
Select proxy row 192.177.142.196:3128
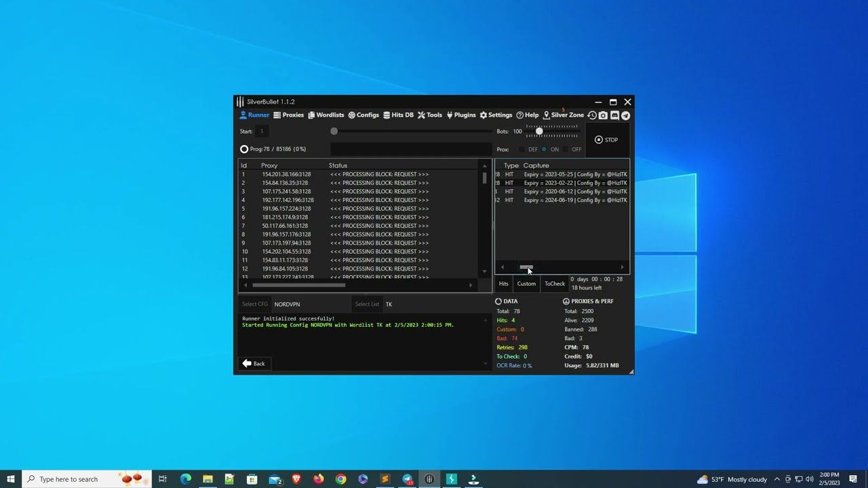pos(359,200)
